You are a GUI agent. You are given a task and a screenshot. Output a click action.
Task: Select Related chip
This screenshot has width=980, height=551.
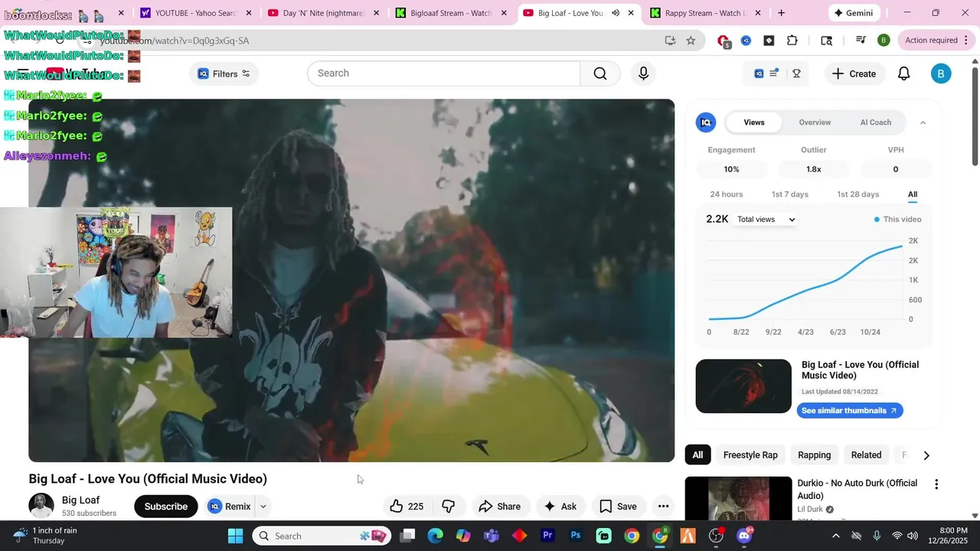coord(866,455)
